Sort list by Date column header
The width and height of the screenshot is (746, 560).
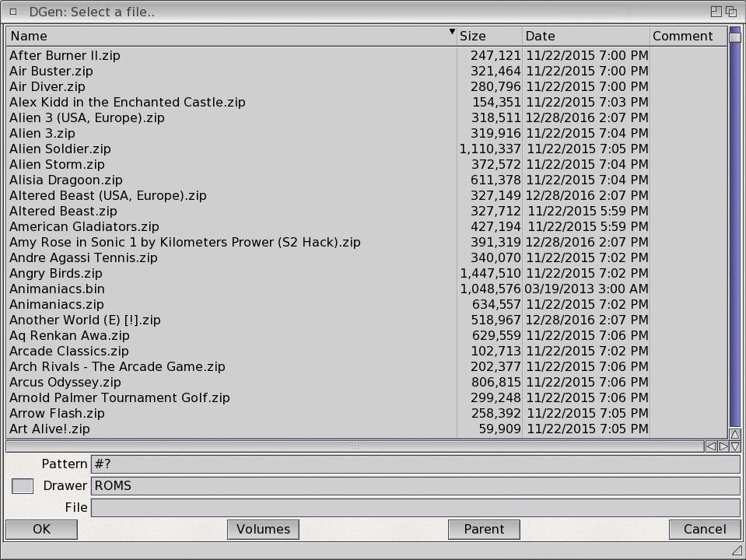587,36
